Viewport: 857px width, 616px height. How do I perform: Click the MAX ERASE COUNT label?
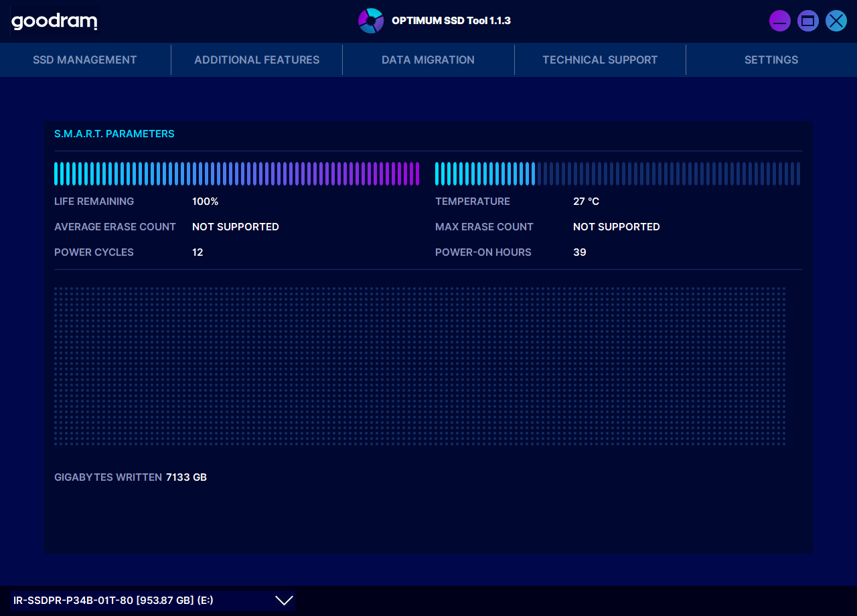(x=485, y=227)
